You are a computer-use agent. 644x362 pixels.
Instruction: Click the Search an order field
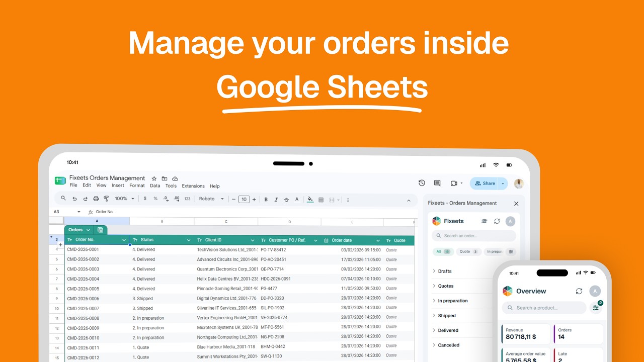[x=474, y=236]
